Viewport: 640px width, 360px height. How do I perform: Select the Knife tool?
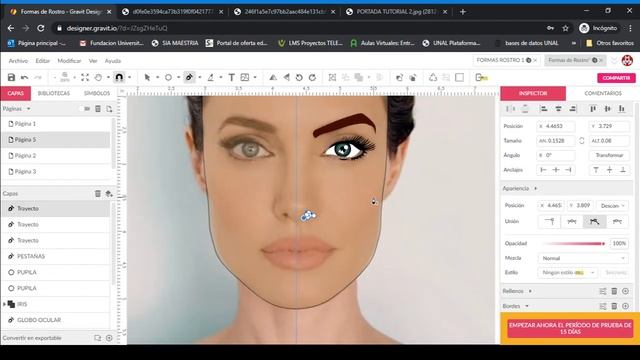211,78
